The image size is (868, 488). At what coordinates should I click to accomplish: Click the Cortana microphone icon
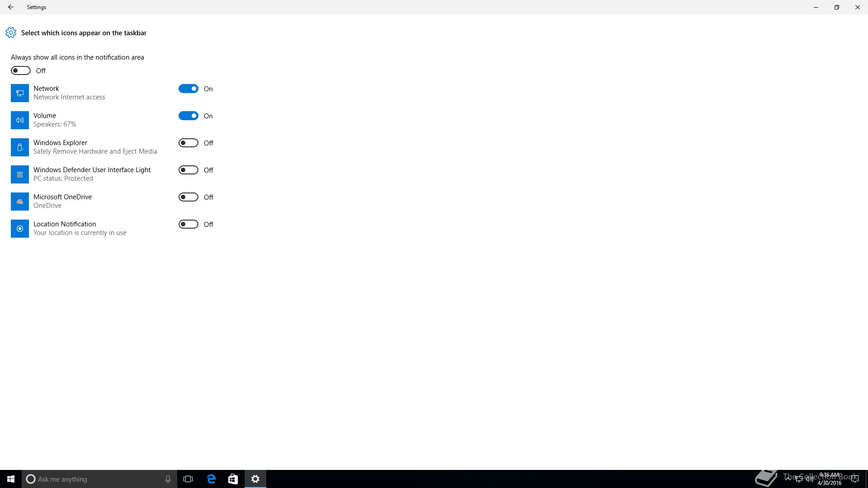[168, 479]
